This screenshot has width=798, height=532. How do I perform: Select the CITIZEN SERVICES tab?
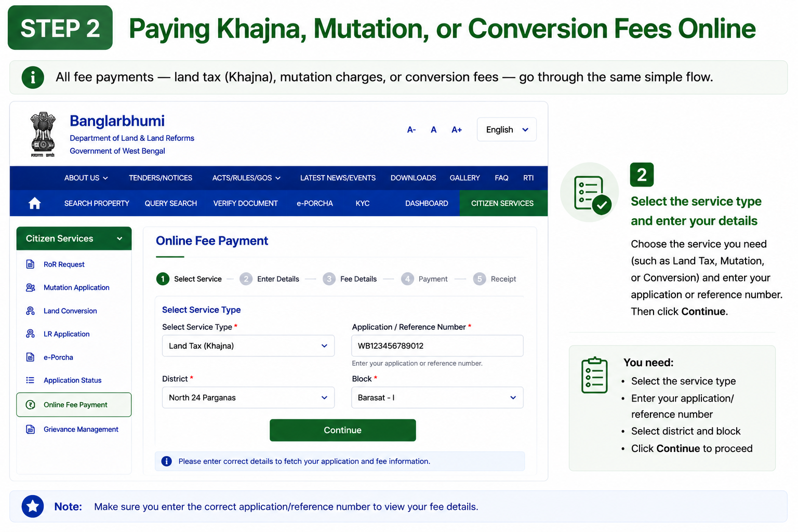(x=503, y=203)
